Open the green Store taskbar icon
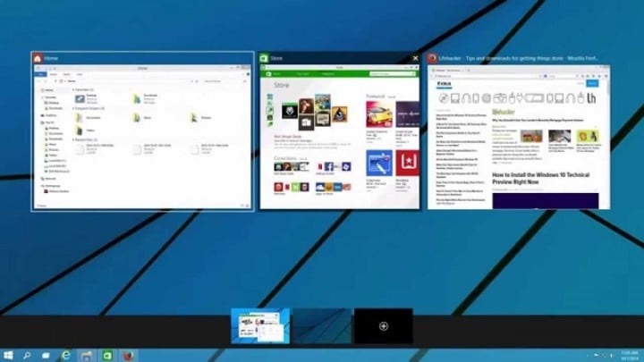This screenshot has width=644, height=362. (x=106, y=356)
